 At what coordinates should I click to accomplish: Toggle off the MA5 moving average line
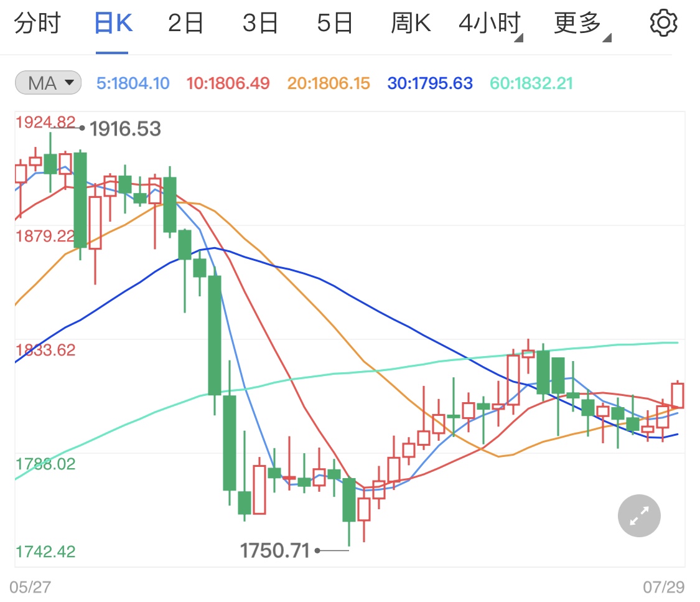(133, 83)
